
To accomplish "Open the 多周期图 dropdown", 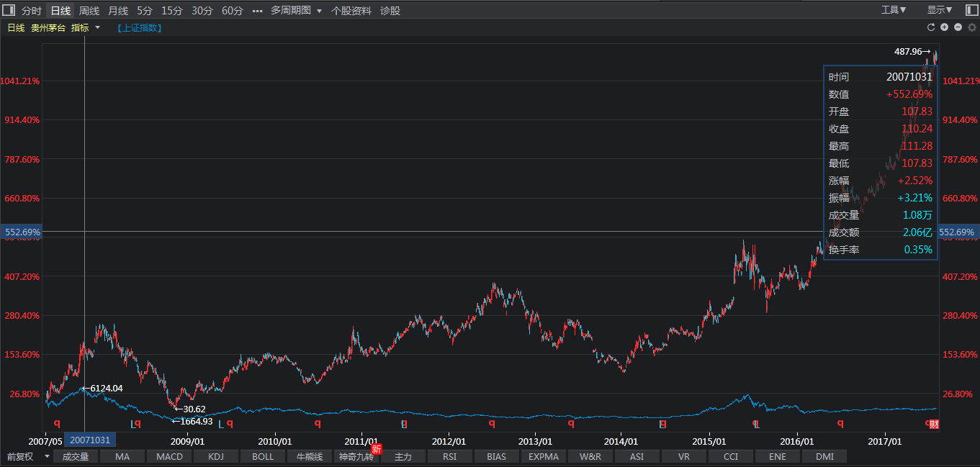I will pyautogui.click(x=296, y=11).
